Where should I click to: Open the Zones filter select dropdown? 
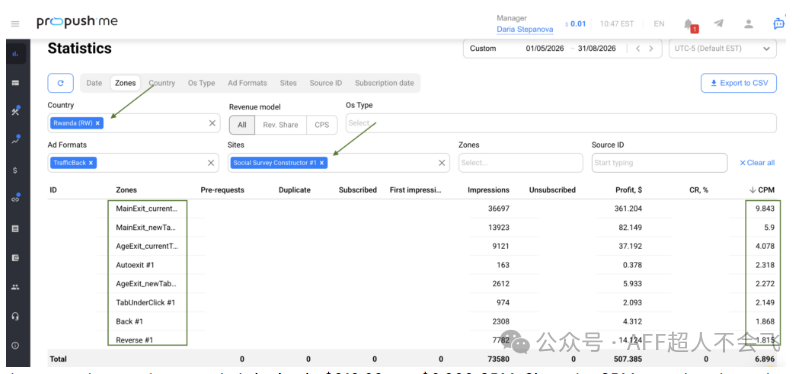[520, 163]
